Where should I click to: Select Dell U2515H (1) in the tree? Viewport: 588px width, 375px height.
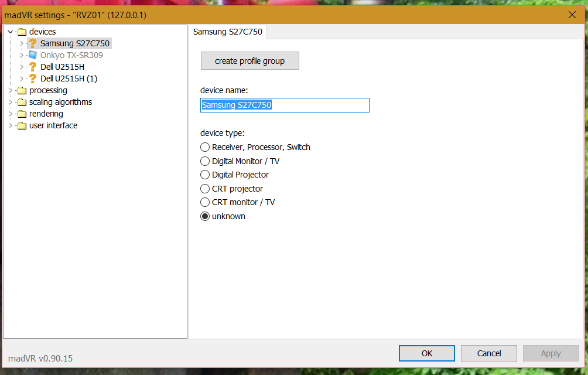pos(69,79)
